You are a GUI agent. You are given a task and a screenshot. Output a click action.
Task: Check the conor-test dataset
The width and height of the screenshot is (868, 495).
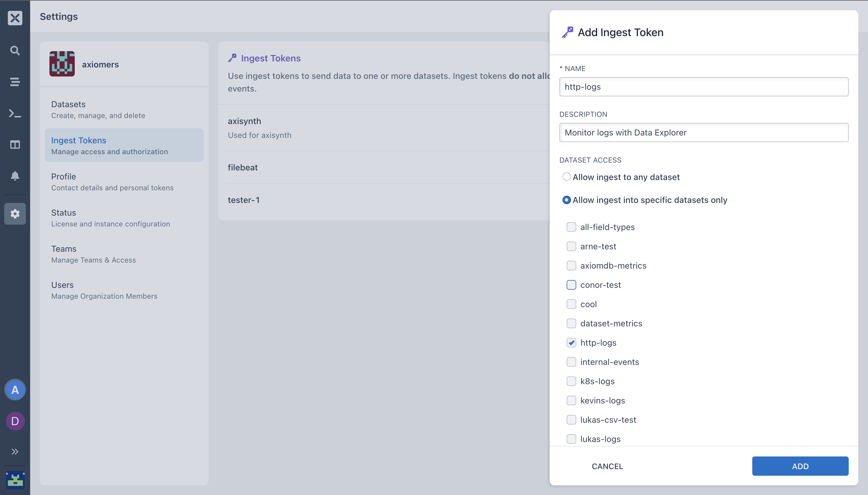(571, 285)
